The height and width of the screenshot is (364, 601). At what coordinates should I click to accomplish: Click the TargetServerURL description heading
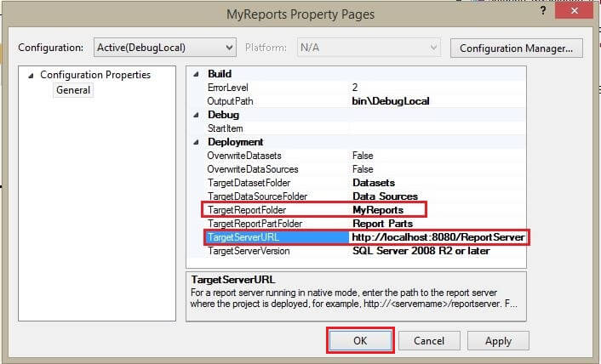pyautogui.click(x=233, y=280)
